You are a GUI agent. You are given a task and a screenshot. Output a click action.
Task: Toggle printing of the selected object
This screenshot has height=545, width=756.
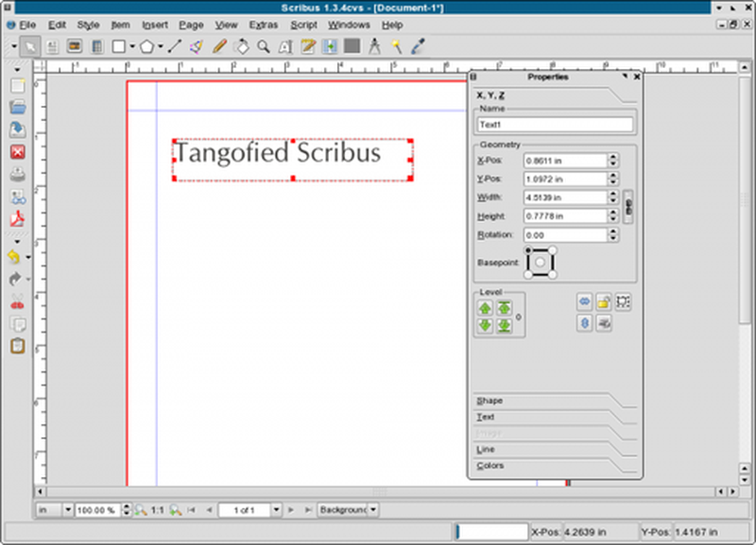604,323
